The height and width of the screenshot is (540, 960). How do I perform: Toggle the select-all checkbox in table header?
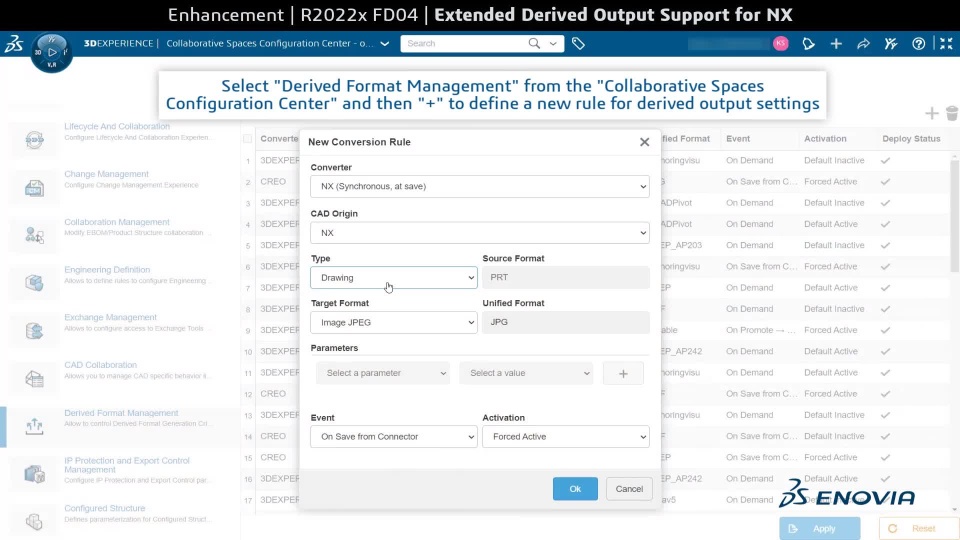pos(248,139)
